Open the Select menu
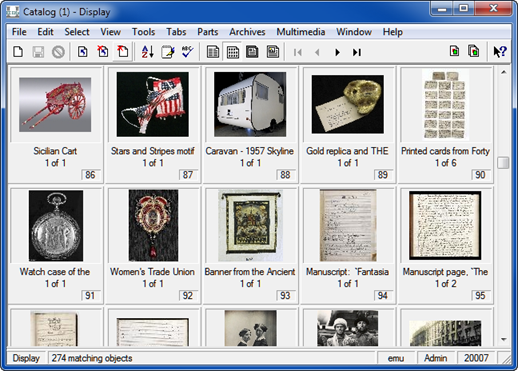This screenshot has height=371, width=518. (77, 32)
